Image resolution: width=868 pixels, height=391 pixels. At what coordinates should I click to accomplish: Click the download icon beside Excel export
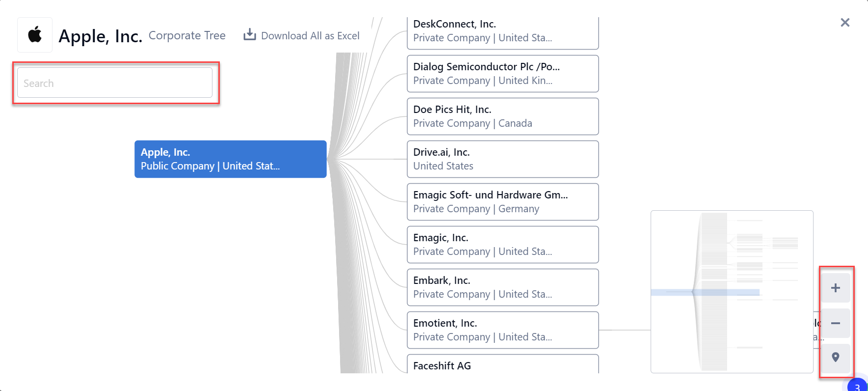point(250,34)
